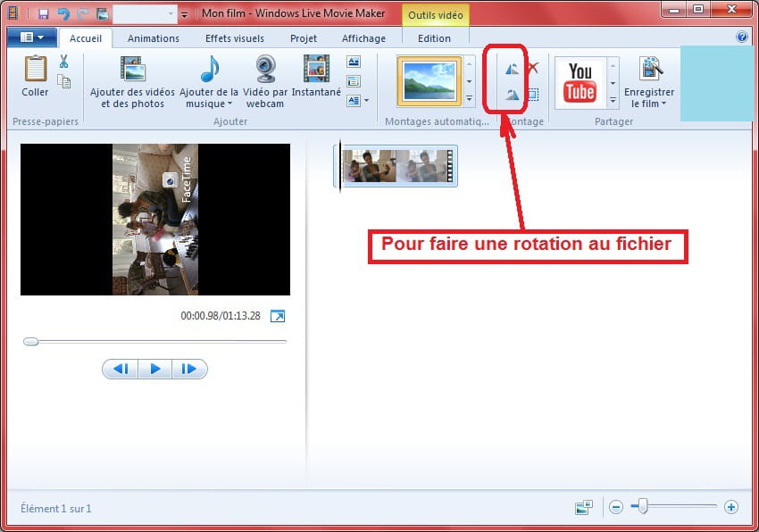759x532 pixels.
Task: Zoom out the timeline with minus button
Action: click(616, 507)
